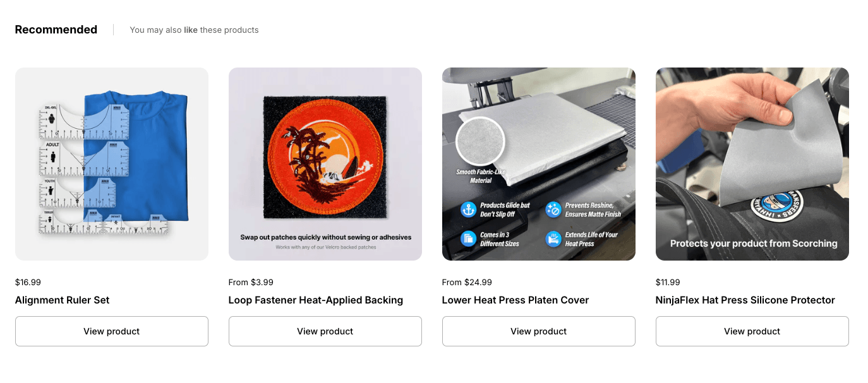Open the Alignment Ruler Set title link
This screenshot has width=868, height=383.
(x=63, y=300)
